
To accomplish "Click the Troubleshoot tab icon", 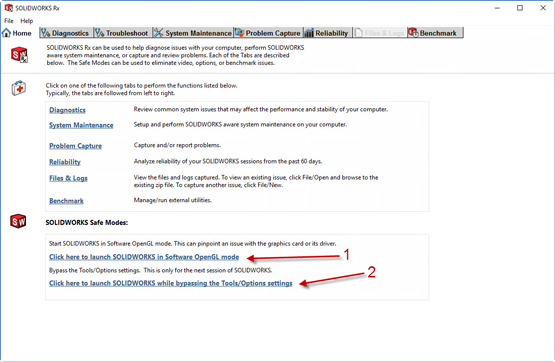I will coord(99,33).
